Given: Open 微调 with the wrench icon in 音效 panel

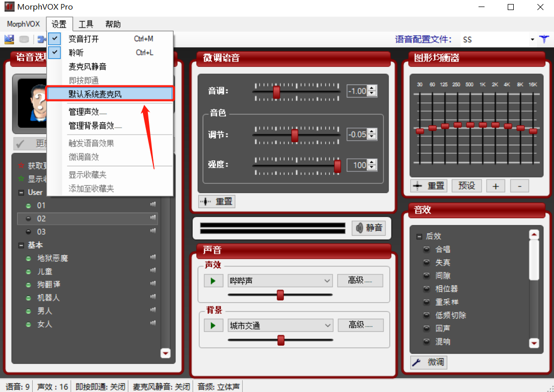Looking at the screenshot, I should (428, 362).
